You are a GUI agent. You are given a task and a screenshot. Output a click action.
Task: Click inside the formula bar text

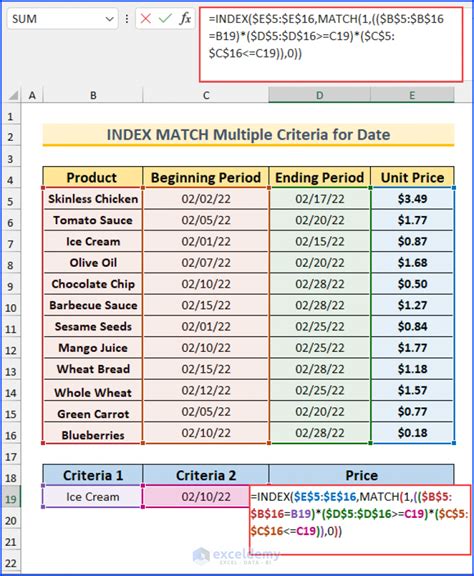coord(331,44)
